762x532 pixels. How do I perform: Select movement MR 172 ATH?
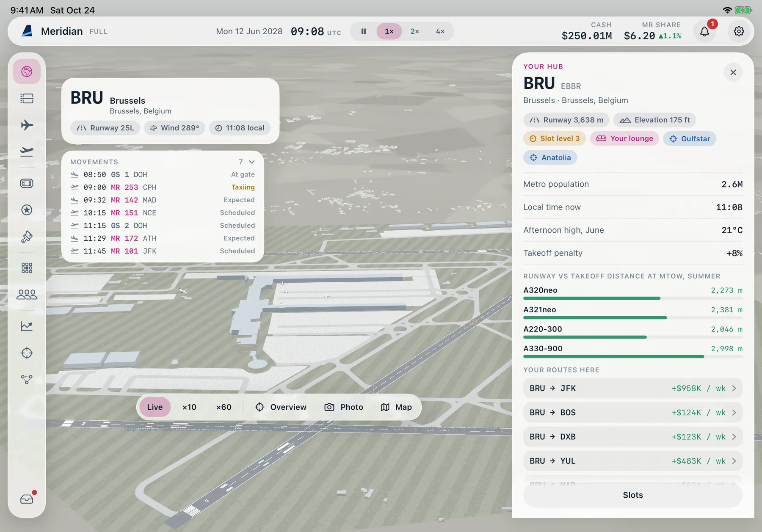click(x=163, y=238)
